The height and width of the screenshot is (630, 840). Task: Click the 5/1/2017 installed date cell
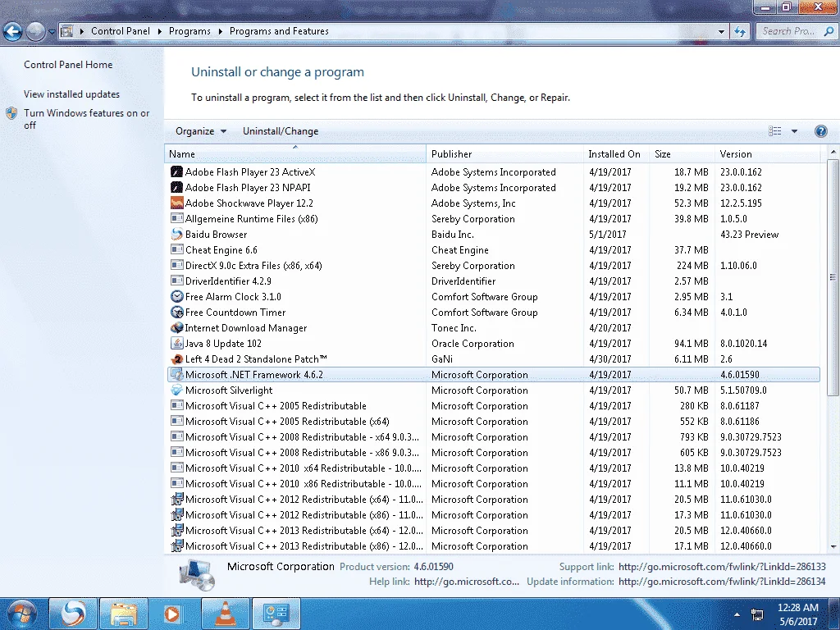click(x=608, y=234)
